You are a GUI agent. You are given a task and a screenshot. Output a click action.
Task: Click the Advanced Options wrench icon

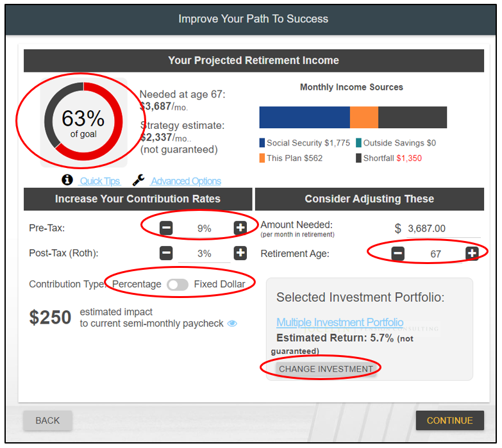point(138,181)
